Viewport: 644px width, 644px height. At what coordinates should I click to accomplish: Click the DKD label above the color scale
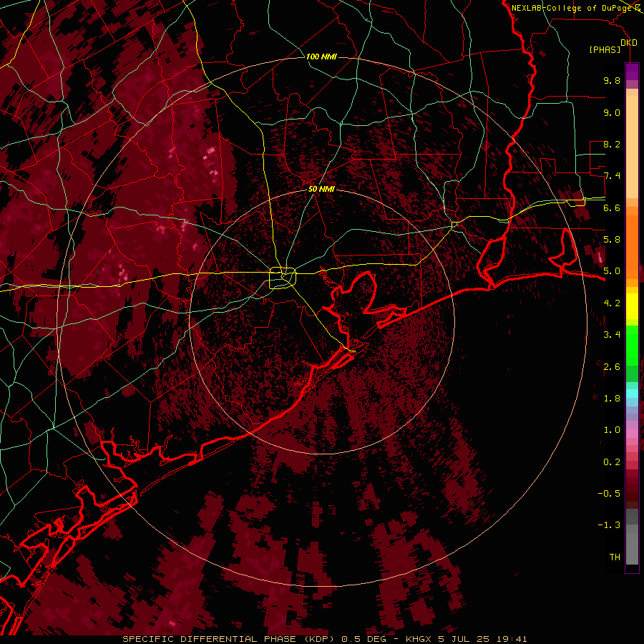(x=628, y=43)
